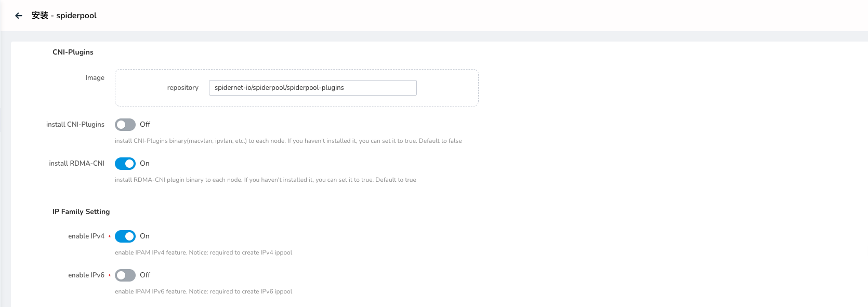The width and height of the screenshot is (868, 307).
Task: Enable the install CNI-Plugins switch
Action: tap(125, 125)
